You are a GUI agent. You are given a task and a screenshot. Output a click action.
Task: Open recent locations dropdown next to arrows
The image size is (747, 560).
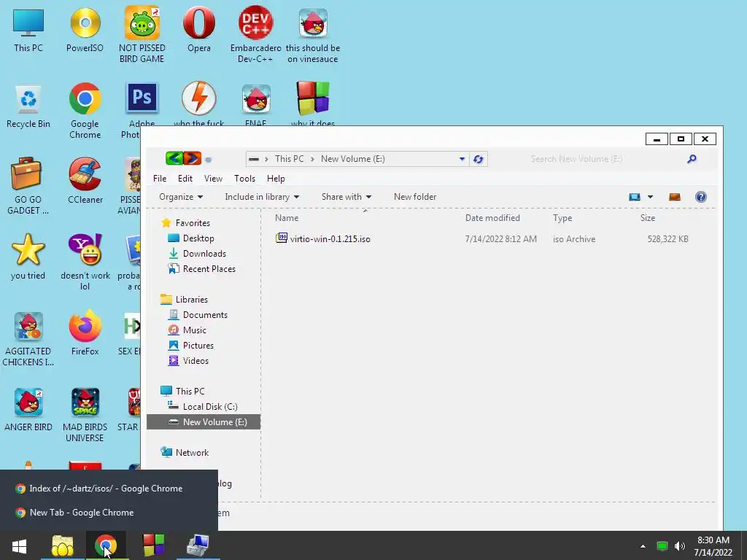208,160
